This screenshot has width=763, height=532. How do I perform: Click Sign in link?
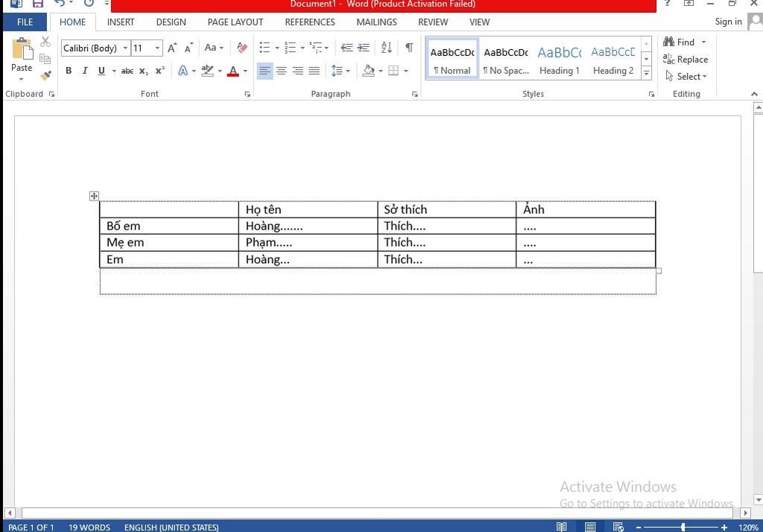(728, 22)
